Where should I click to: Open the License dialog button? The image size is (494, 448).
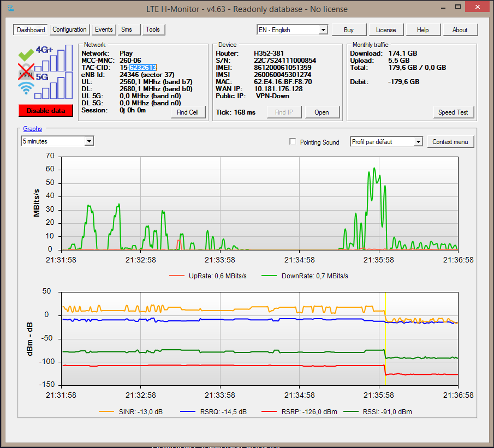pos(386,30)
